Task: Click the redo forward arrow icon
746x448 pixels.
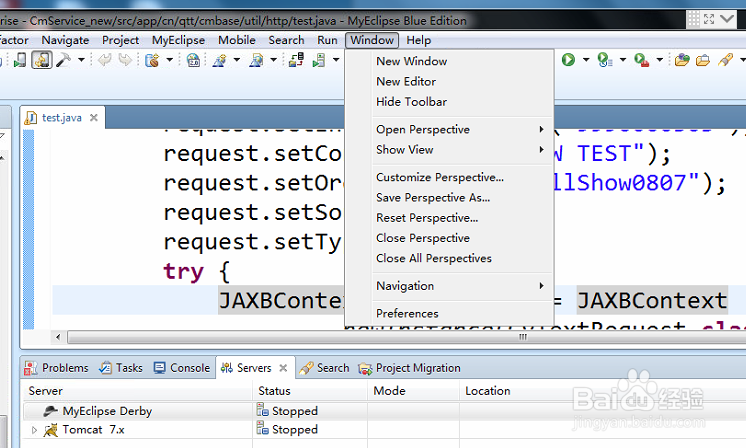Action: pos(125,60)
